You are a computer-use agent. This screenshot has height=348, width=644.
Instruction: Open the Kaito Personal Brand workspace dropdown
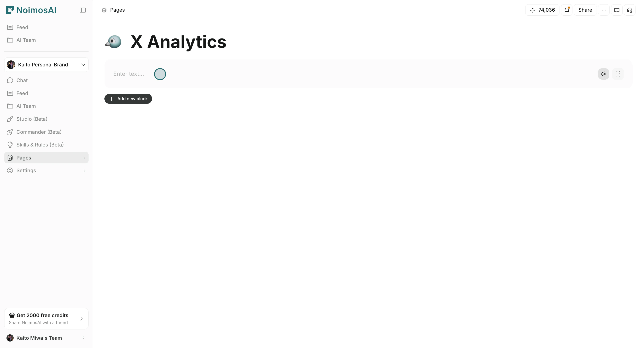[46, 64]
